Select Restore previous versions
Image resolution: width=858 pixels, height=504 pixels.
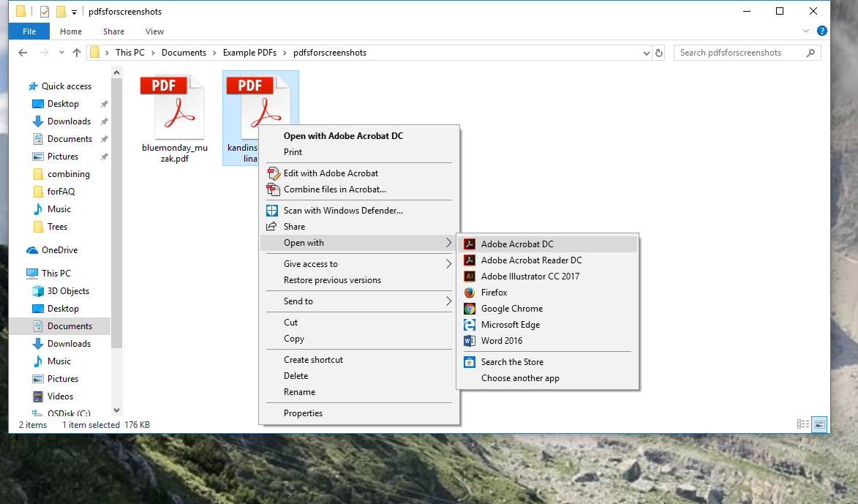359,280
